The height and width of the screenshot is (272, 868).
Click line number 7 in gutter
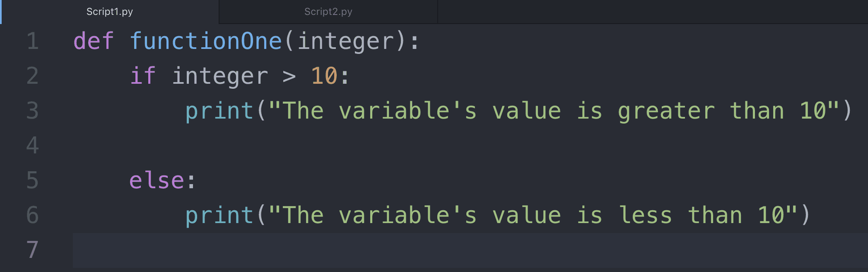click(32, 250)
